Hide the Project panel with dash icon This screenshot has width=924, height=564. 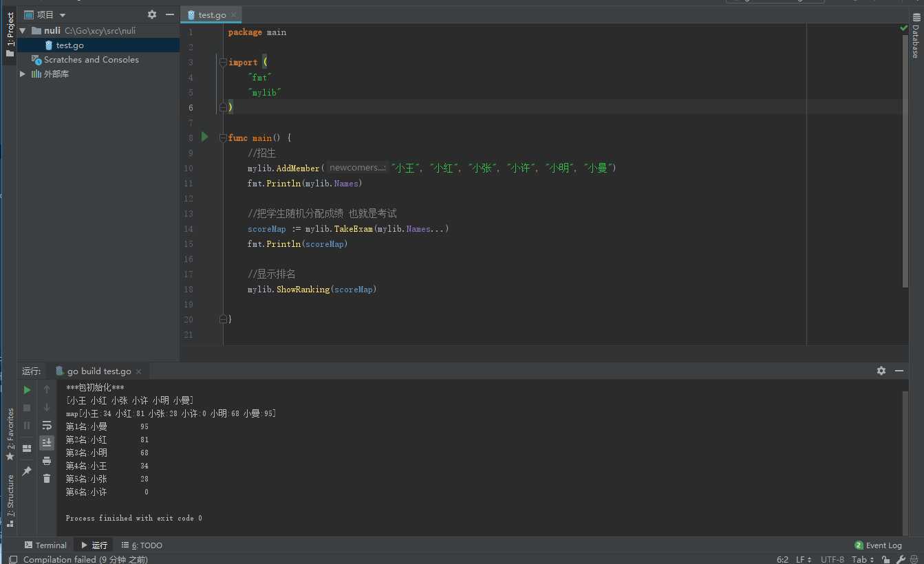170,14
